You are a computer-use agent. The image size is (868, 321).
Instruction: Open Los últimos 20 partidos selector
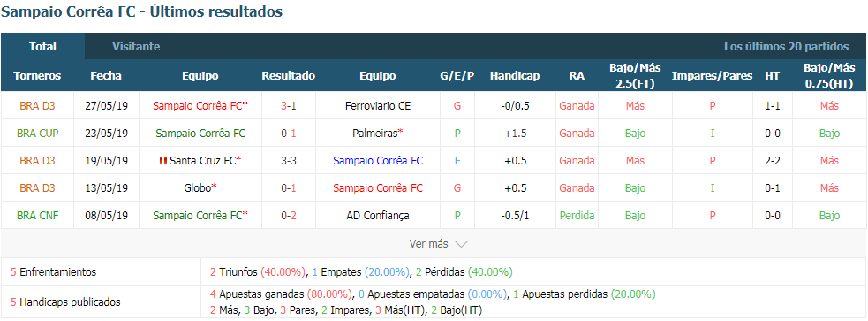coord(786,47)
